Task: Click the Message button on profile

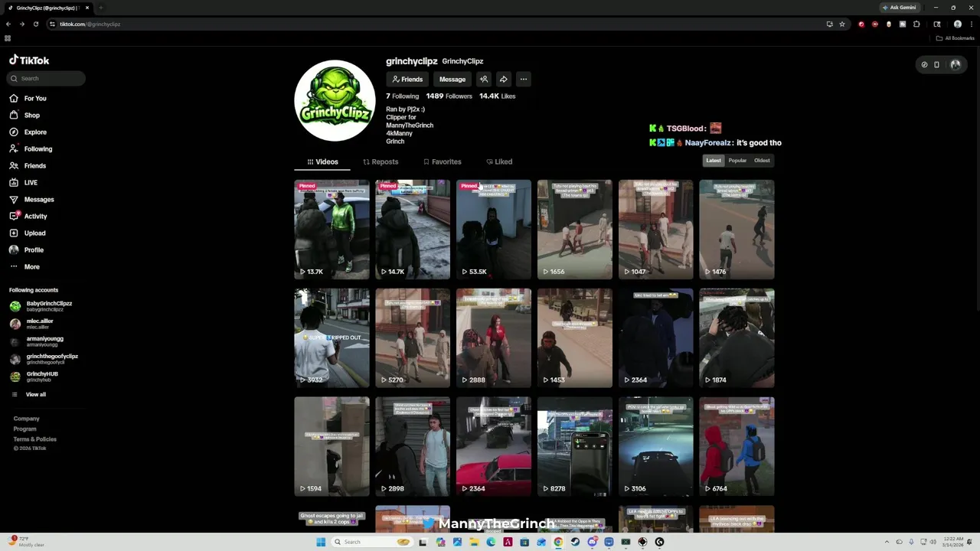Action: pos(452,79)
